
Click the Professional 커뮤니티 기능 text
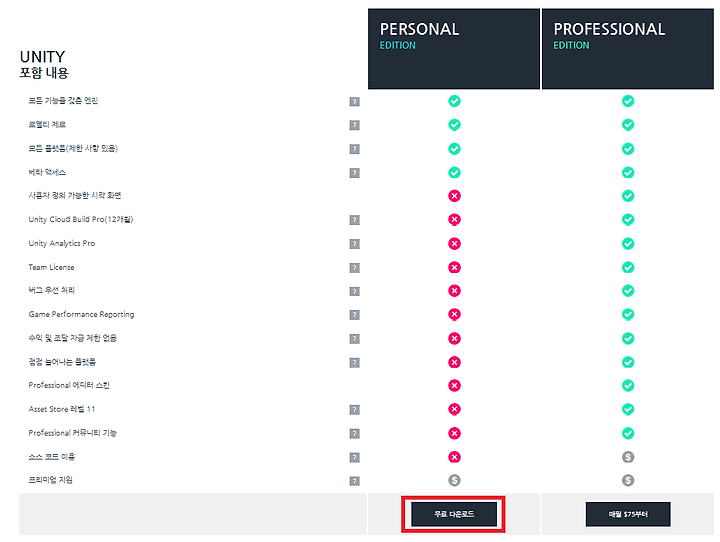[x=73, y=433]
